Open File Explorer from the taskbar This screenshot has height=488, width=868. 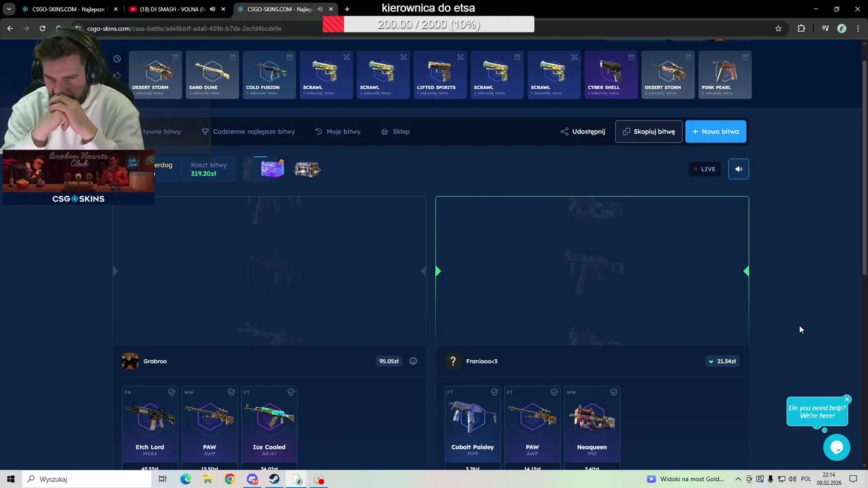click(208, 479)
